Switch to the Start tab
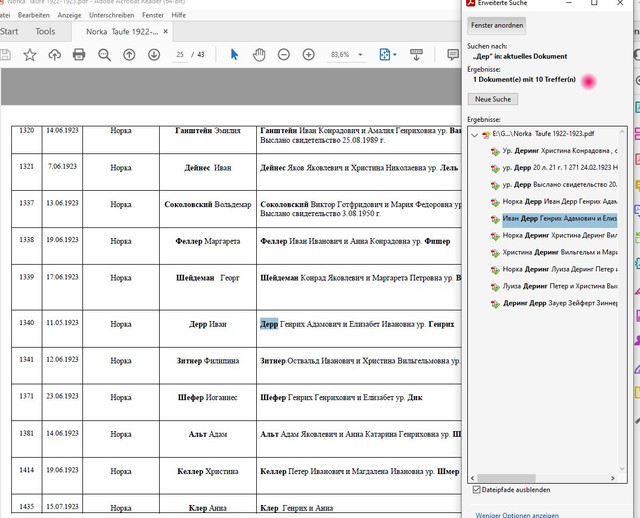Viewport: 640px width, 518px height. pos(9,31)
